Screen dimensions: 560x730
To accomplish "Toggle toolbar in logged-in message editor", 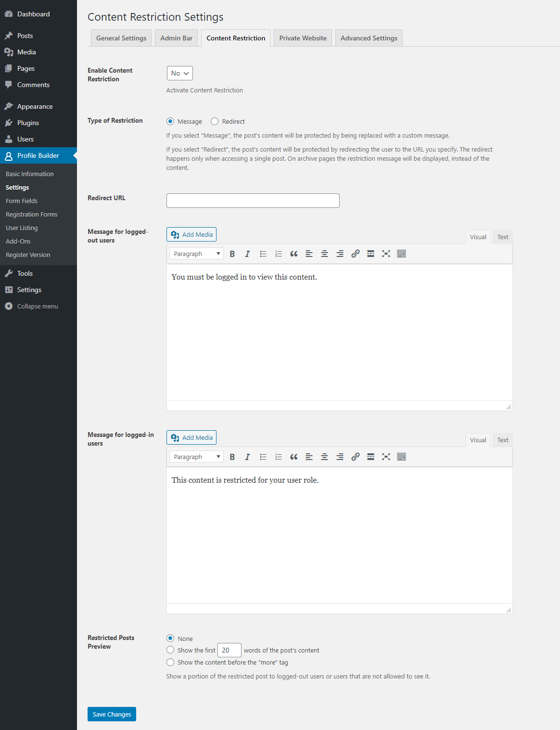I will (402, 457).
